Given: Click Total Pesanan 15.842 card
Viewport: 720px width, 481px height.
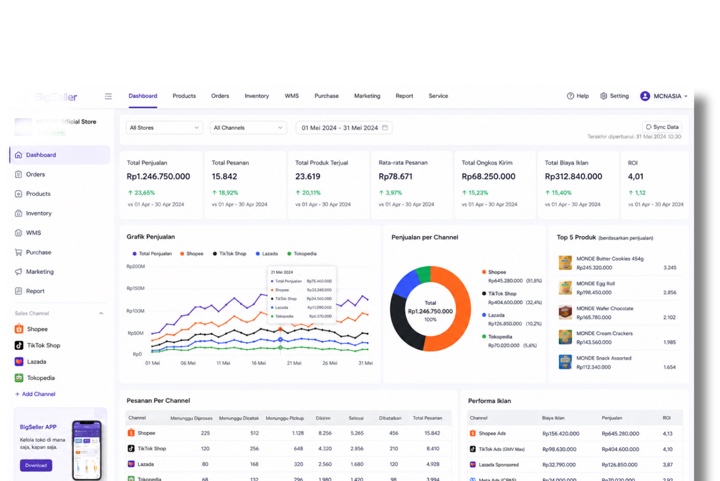Looking at the screenshot, I should click(245, 185).
